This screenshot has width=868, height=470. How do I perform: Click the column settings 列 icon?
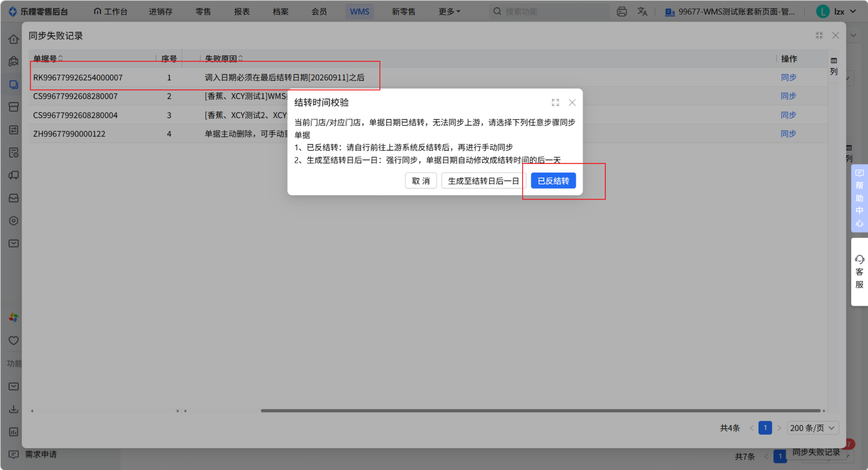coord(834,66)
